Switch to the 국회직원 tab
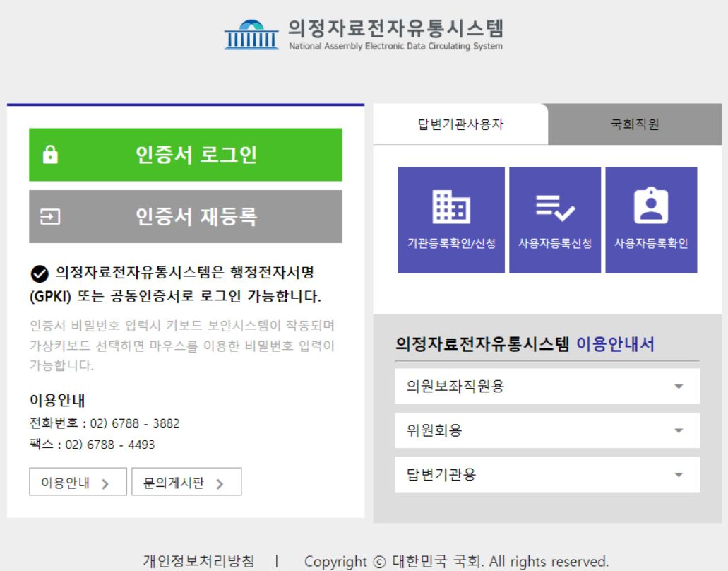This screenshot has height=571, width=728. pyautogui.click(x=635, y=124)
